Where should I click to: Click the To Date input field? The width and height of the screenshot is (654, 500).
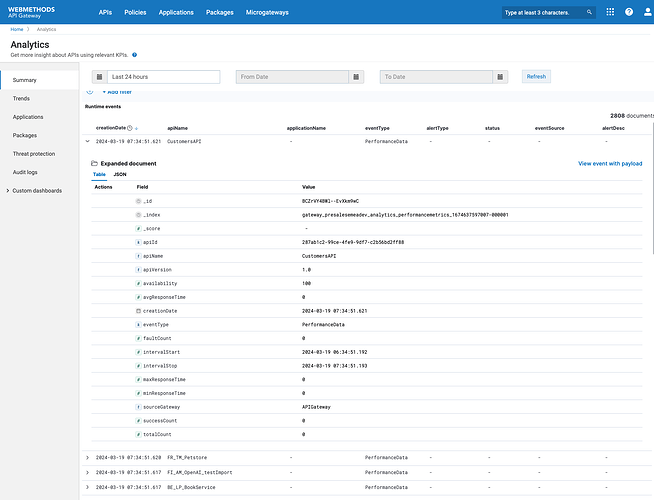[436, 77]
